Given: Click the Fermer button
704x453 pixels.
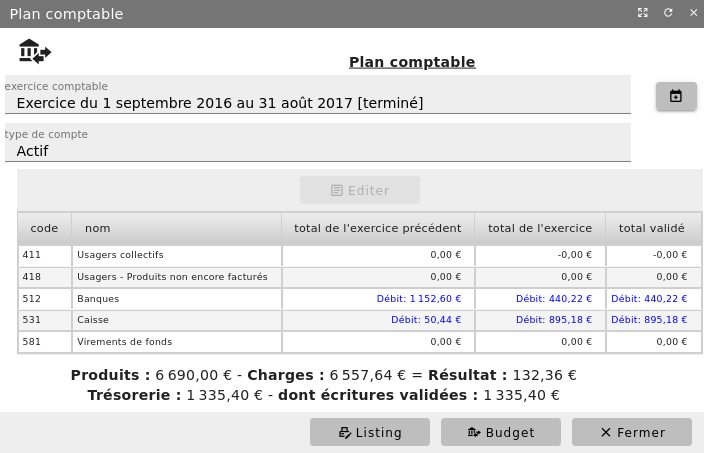Looking at the screenshot, I should (x=632, y=432).
